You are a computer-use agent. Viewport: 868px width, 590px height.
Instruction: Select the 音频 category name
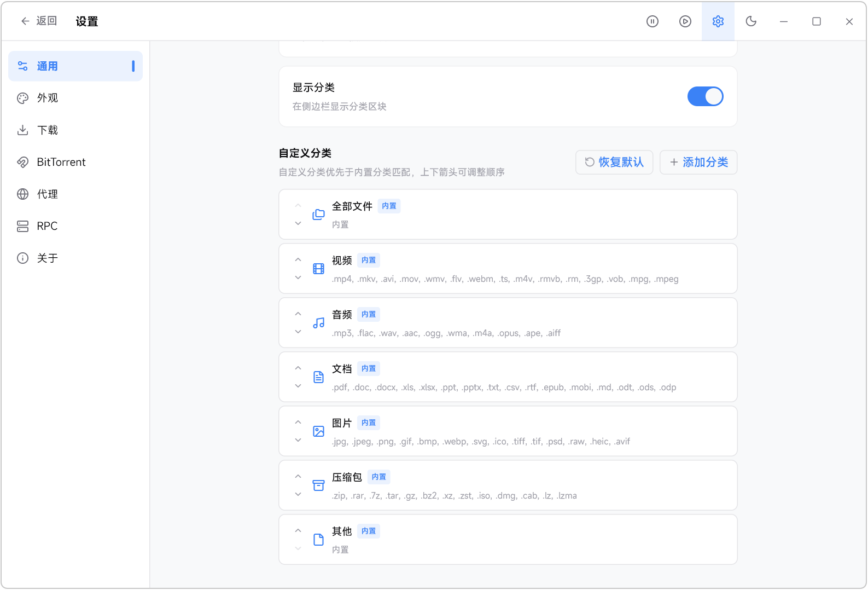[x=342, y=315]
